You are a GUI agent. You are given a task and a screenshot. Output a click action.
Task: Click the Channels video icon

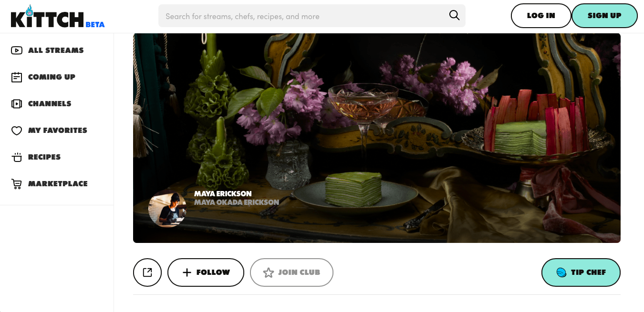17,103
